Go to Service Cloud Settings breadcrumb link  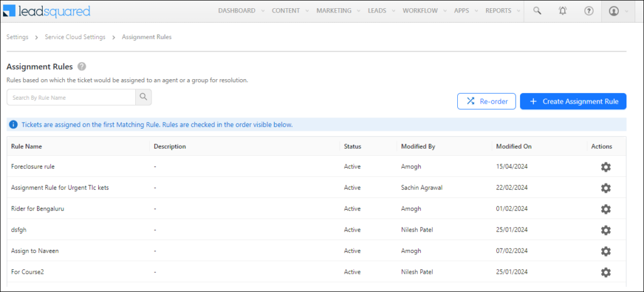[75, 37]
